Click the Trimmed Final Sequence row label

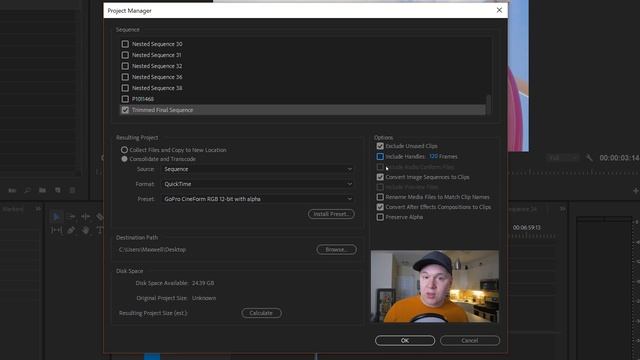pyautogui.click(x=162, y=110)
